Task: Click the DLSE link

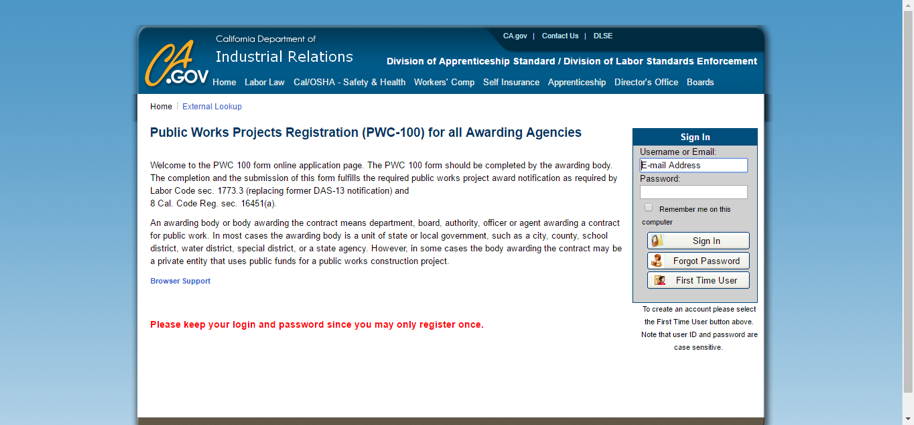Action: pyautogui.click(x=603, y=36)
